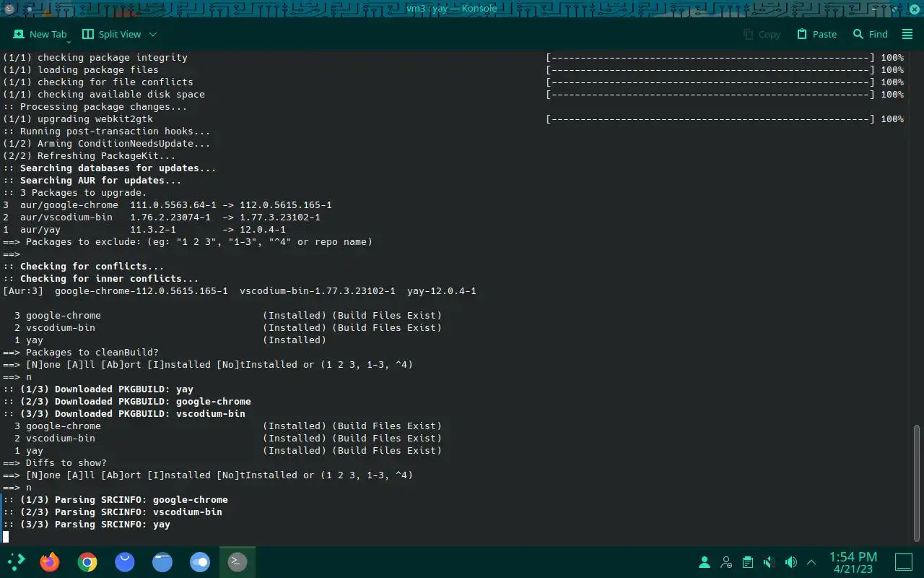Click progress bar for 'checking available disk space'

point(710,95)
